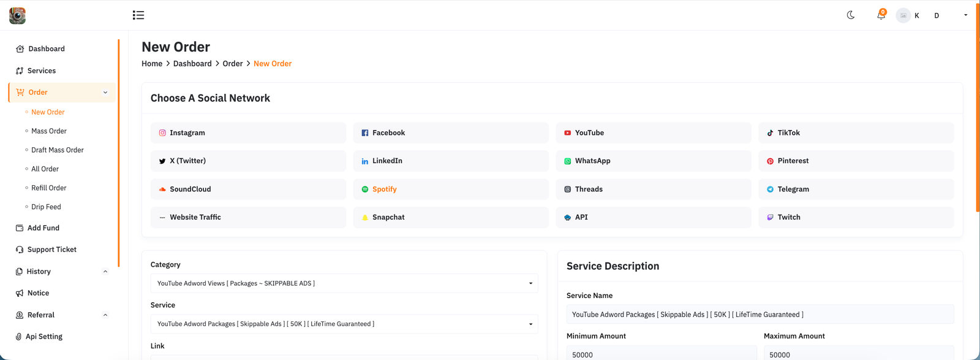Open the Category dropdown
This screenshot has height=360, width=980.
344,283
